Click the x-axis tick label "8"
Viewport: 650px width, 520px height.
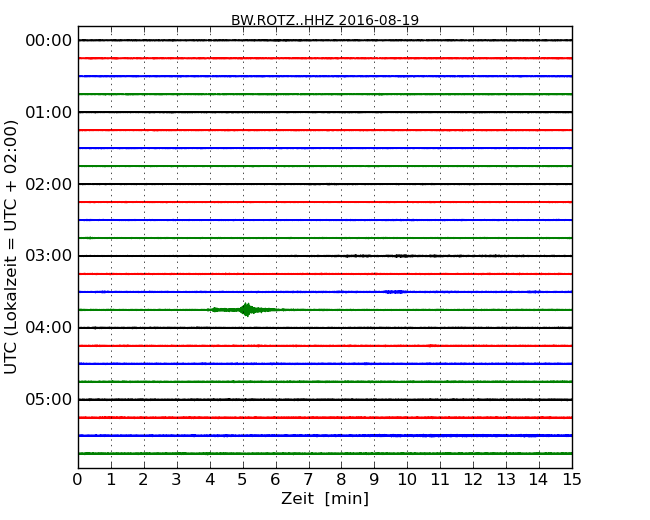click(x=342, y=480)
